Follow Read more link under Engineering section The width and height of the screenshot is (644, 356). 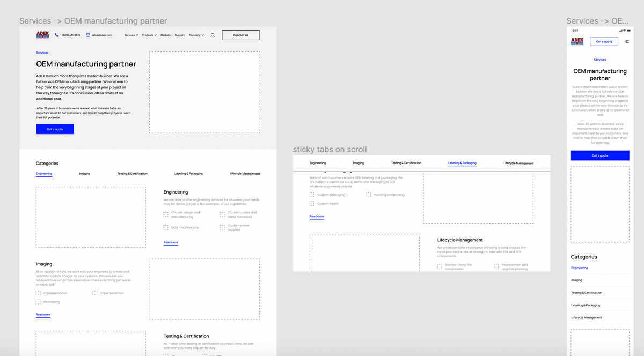(x=171, y=243)
